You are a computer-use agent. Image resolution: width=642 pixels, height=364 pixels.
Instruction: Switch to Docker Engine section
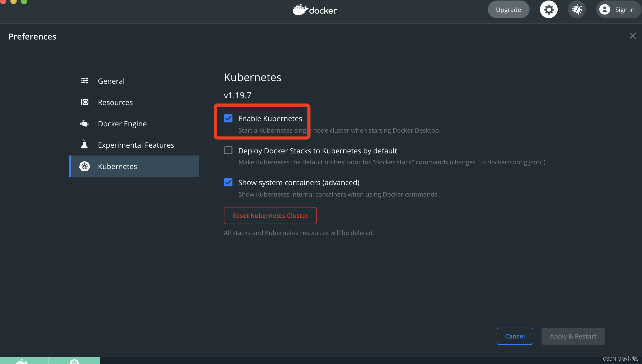[122, 124]
